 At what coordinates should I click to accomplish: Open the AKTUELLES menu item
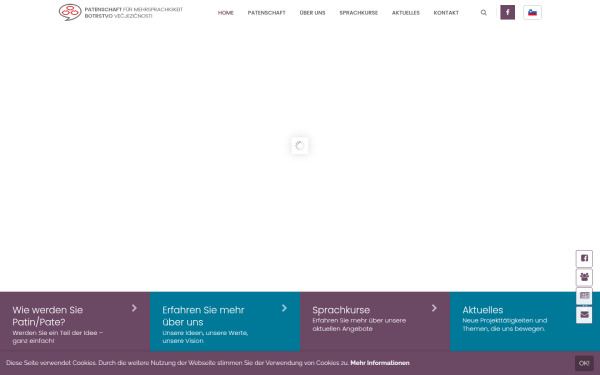pyautogui.click(x=406, y=13)
